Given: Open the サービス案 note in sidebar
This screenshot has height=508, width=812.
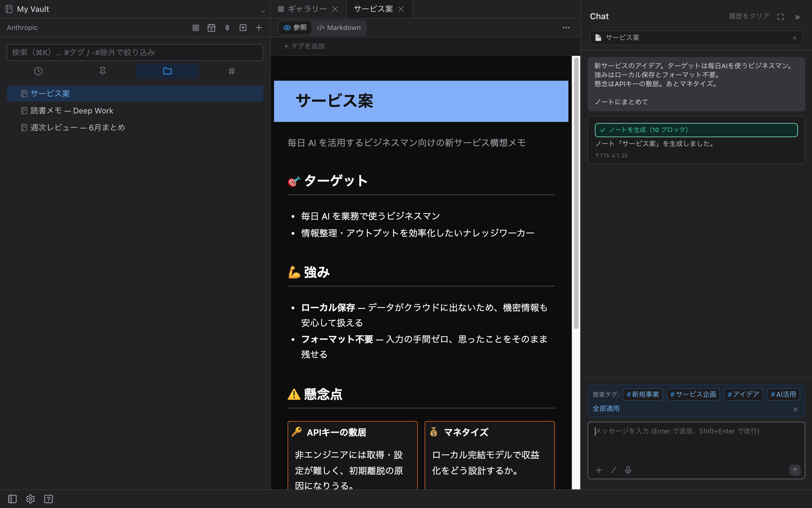Looking at the screenshot, I should click(135, 93).
